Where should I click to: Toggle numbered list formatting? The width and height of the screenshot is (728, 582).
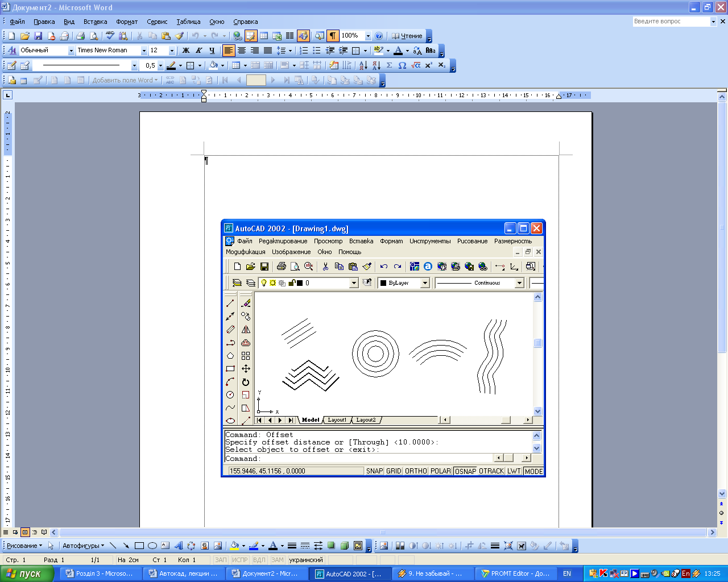[x=304, y=51]
